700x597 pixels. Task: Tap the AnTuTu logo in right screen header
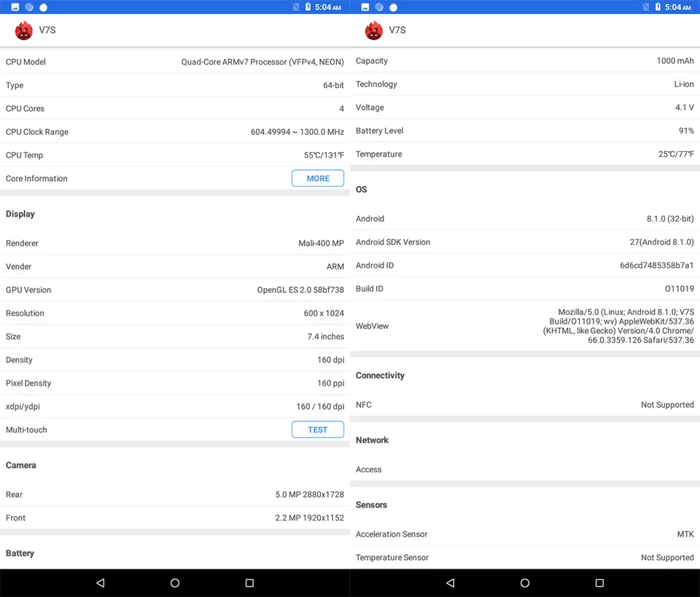click(x=373, y=31)
